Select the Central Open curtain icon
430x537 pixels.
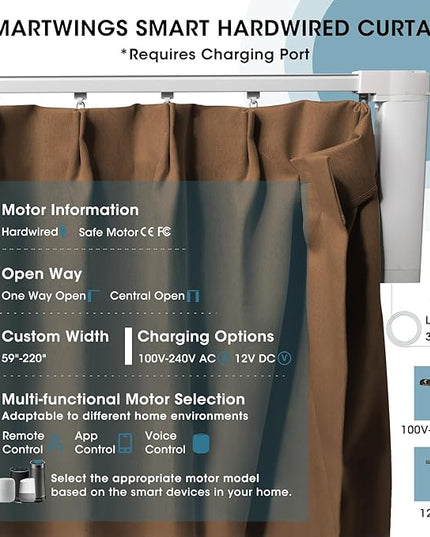point(193,296)
